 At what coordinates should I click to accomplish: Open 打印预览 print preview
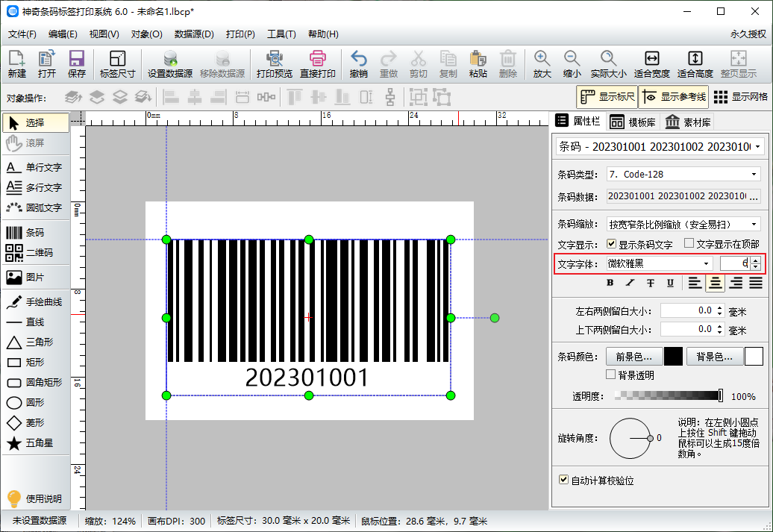tap(274, 64)
